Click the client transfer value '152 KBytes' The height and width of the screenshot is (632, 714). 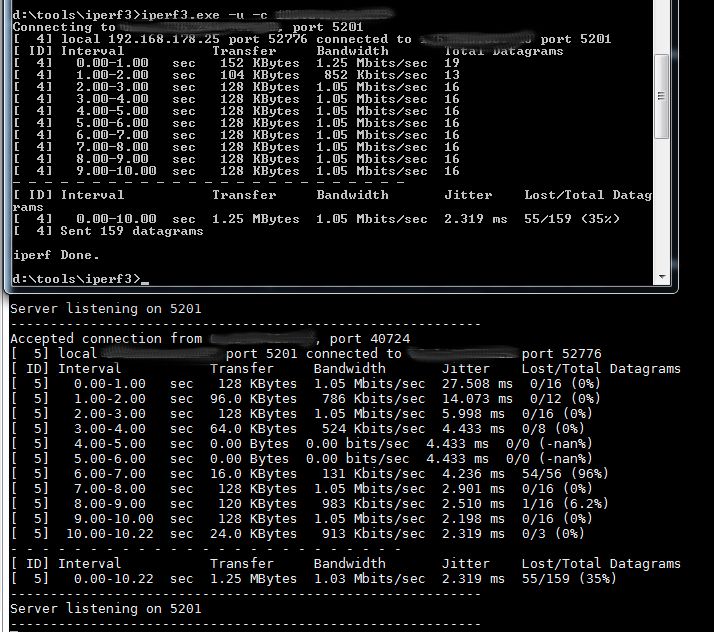[260, 63]
